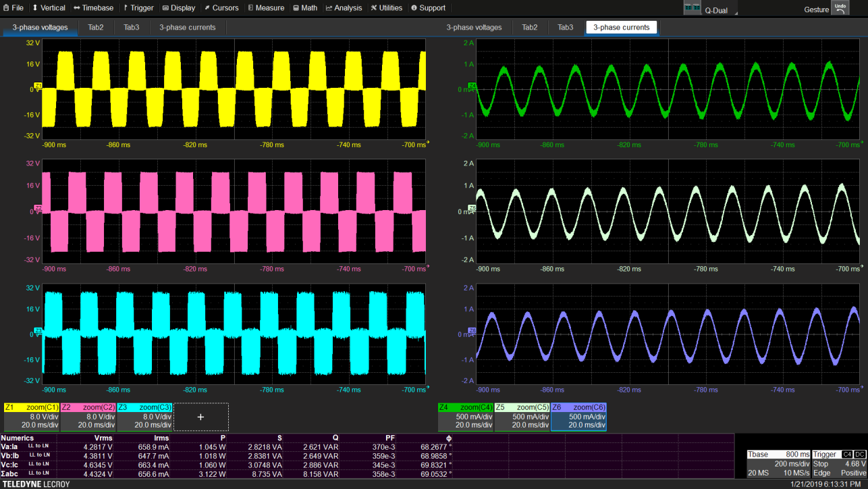Click the highlighted Z6 zoom(C6) descriptor box
This screenshot has height=489, width=868.
pyautogui.click(x=578, y=417)
